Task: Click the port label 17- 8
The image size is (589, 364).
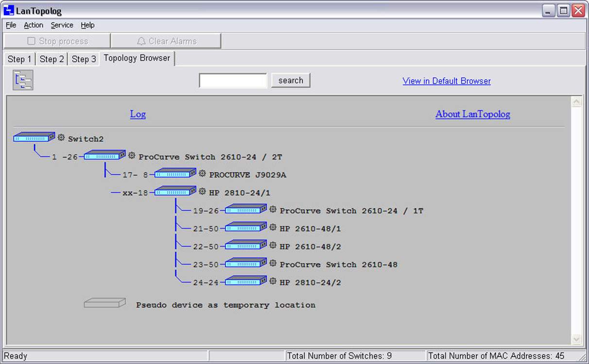Action: (135, 175)
